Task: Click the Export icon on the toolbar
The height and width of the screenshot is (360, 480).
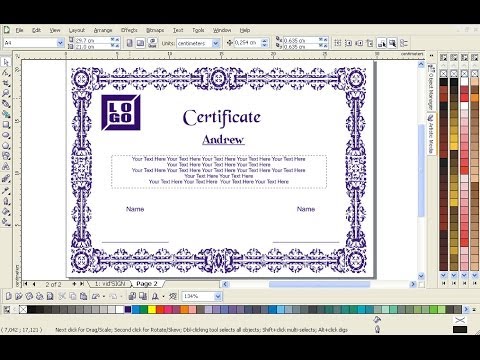Action: coord(143,296)
